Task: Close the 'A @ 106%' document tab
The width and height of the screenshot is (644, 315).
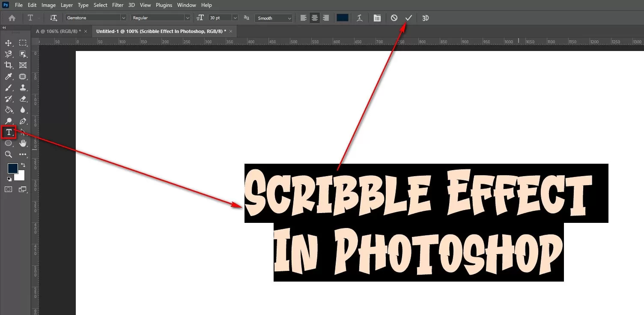Action: pos(86,31)
